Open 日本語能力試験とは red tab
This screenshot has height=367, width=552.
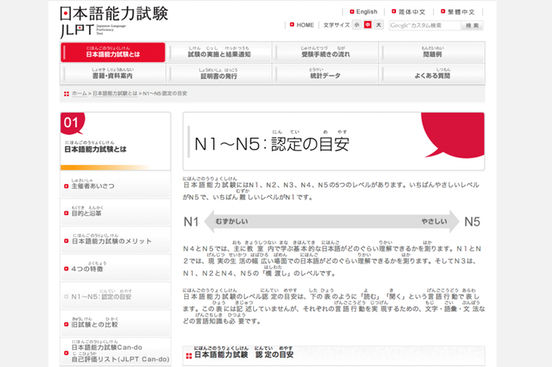click(113, 52)
